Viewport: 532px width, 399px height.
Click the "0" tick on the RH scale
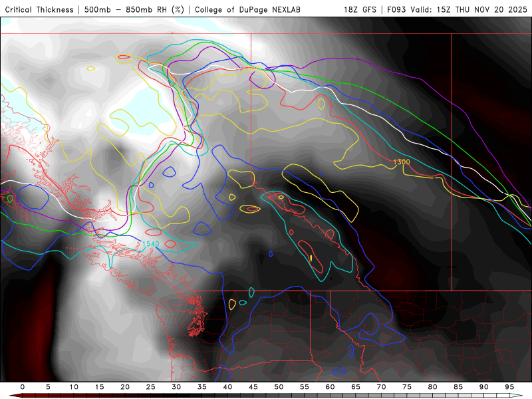(23, 387)
